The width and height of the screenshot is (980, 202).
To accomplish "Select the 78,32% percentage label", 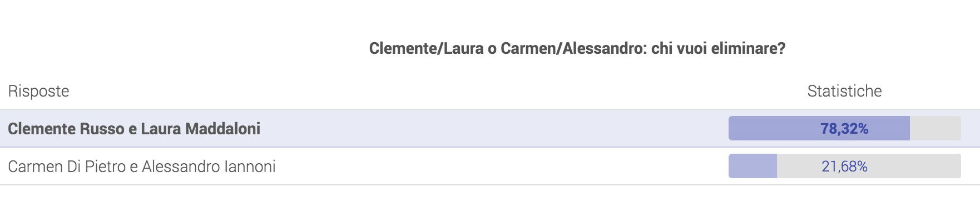I will (x=844, y=129).
